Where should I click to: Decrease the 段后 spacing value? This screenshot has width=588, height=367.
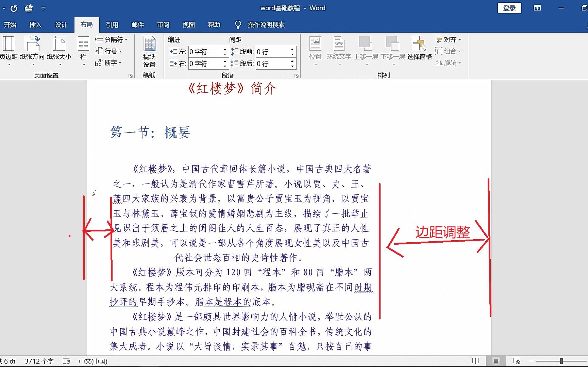pos(292,66)
